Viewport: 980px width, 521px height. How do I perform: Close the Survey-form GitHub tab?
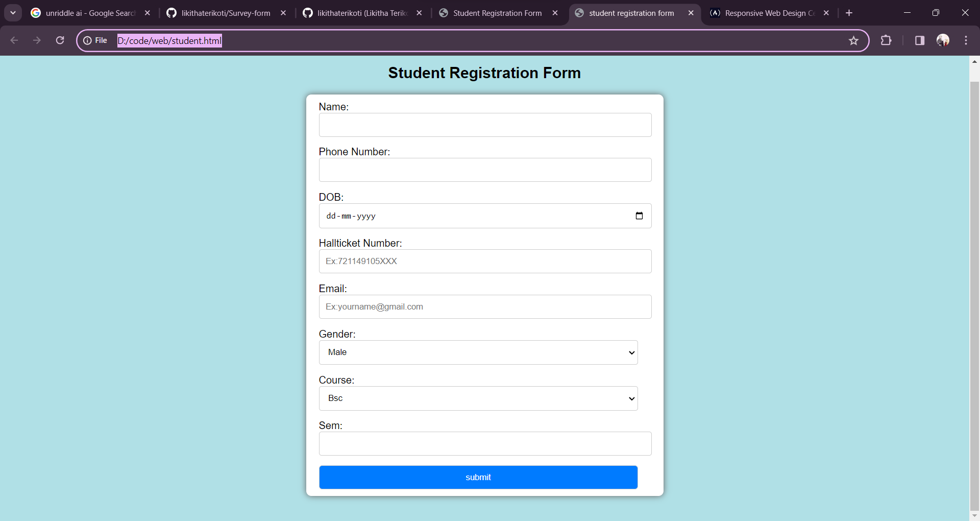click(283, 13)
